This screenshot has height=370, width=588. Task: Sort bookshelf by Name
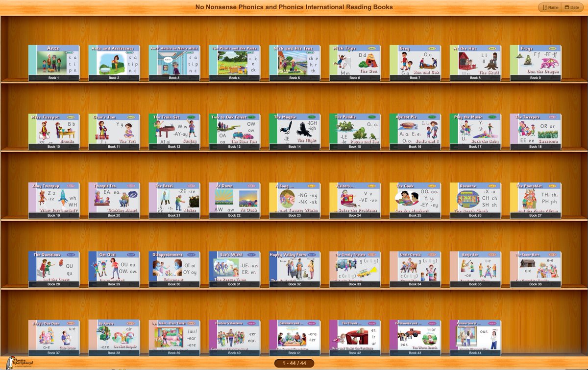click(x=550, y=7)
